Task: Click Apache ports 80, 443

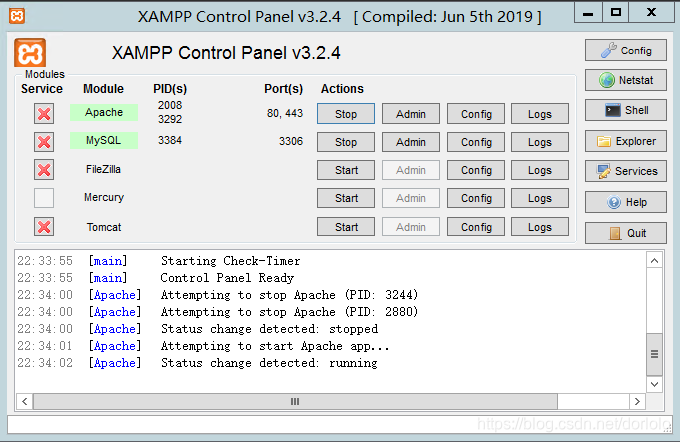Action: 284,113
